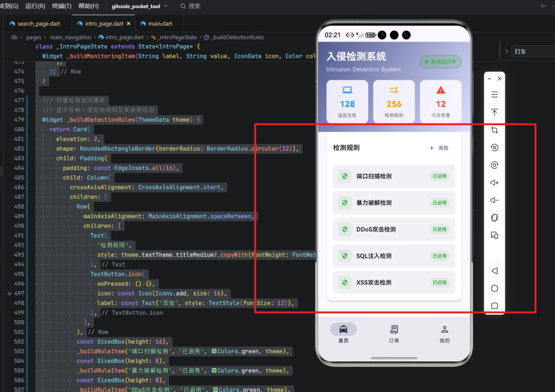Click the emulator Back triangle button
The width and height of the screenshot is (555, 392).
[494, 271]
